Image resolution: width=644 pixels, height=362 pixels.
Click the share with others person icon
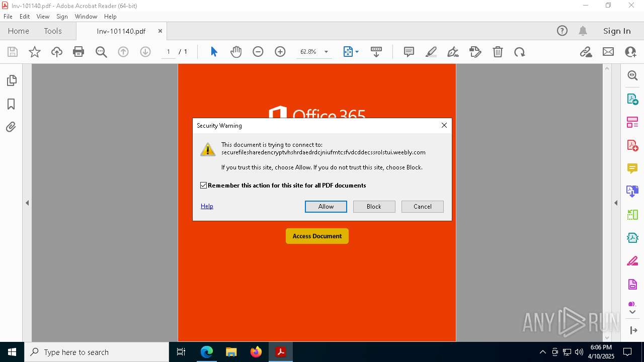630,52
